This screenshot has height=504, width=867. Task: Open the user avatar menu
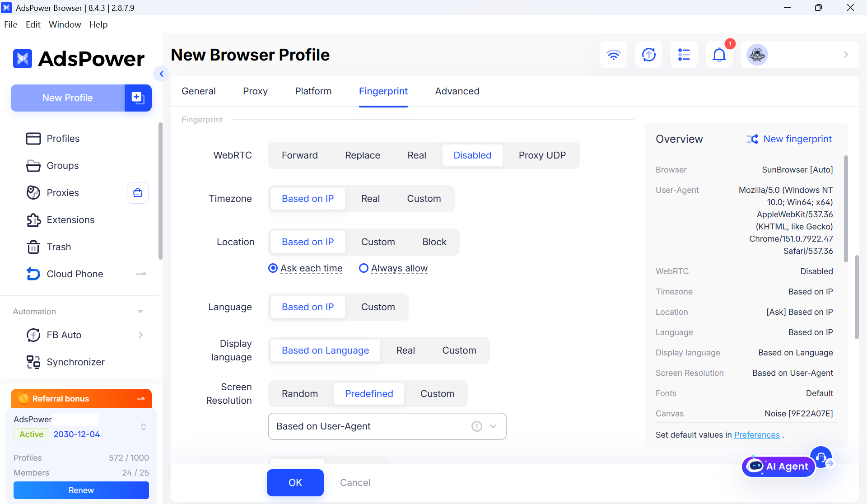pos(757,55)
